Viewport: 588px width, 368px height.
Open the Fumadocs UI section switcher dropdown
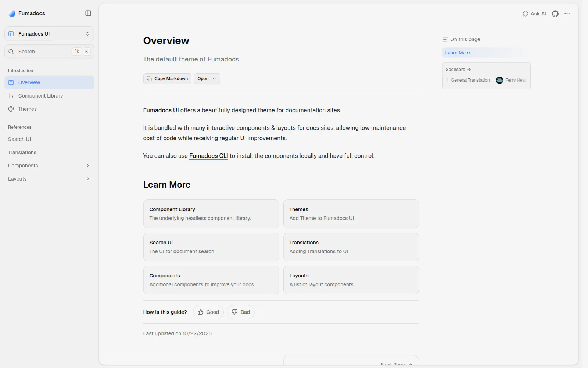click(49, 34)
